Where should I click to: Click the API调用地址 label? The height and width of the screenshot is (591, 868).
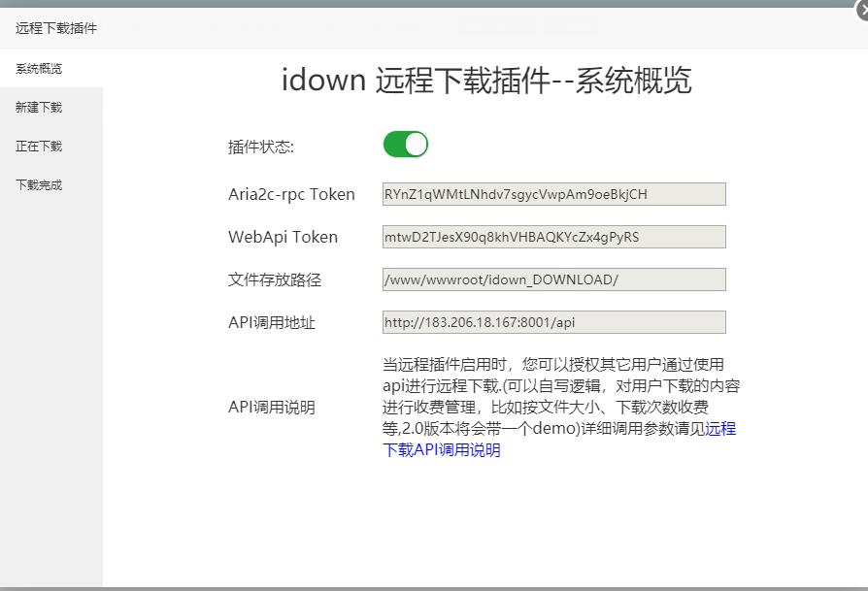click(x=272, y=322)
